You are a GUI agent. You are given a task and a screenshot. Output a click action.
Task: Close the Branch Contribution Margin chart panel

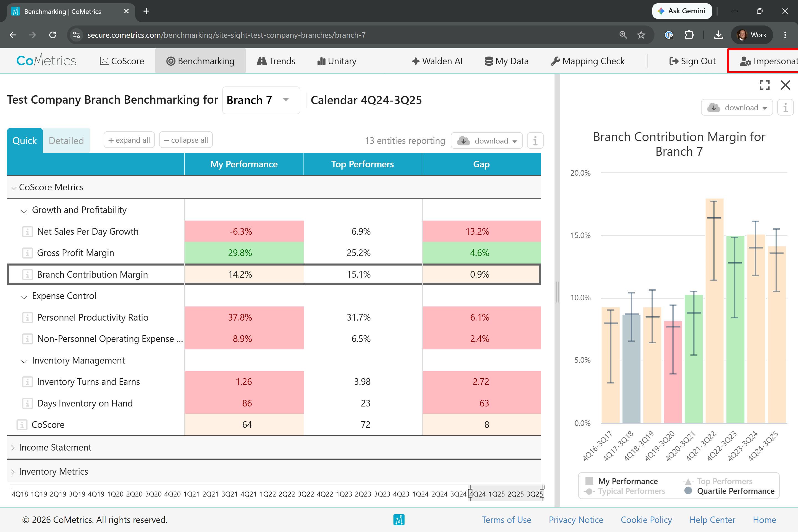coord(785,85)
